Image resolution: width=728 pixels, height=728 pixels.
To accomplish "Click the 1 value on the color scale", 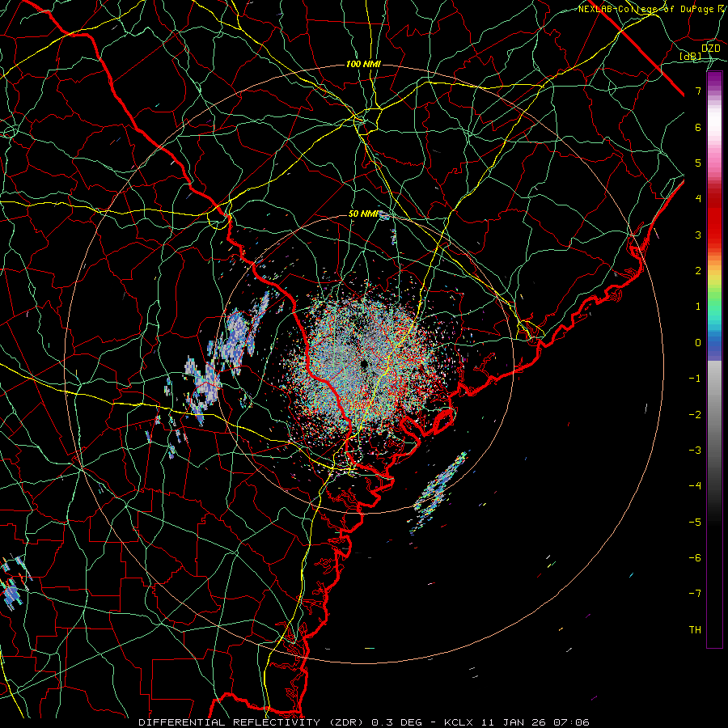I will tap(698, 307).
